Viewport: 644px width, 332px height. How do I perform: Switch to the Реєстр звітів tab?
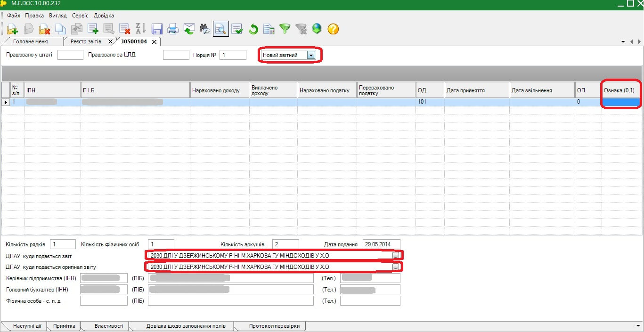tap(86, 41)
